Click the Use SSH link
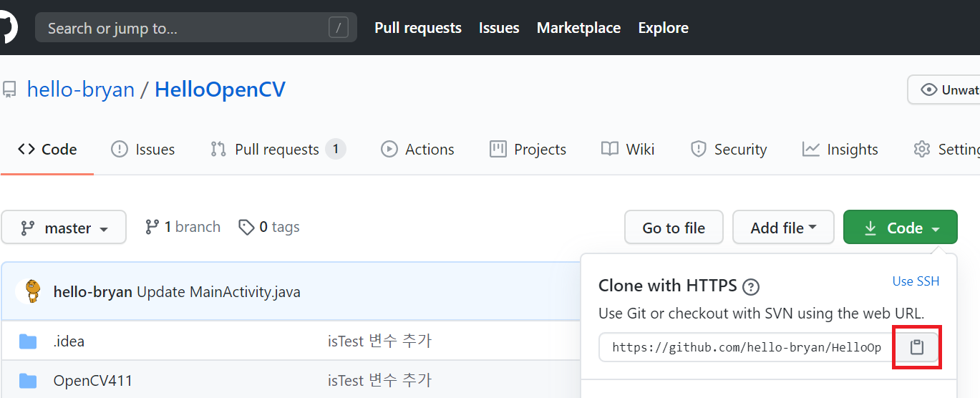Image resolution: width=980 pixels, height=398 pixels. click(x=916, y=281)
